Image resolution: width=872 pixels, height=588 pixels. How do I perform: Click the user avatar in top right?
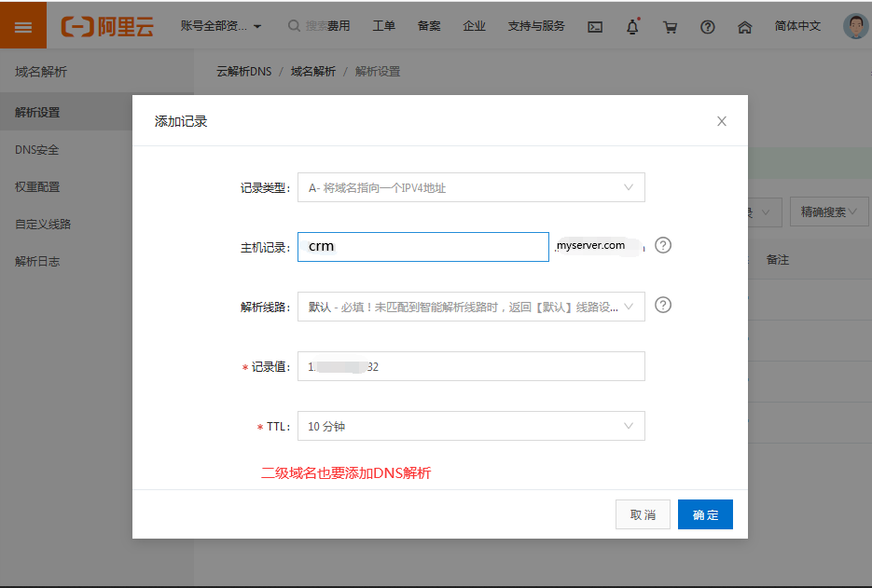854,26
